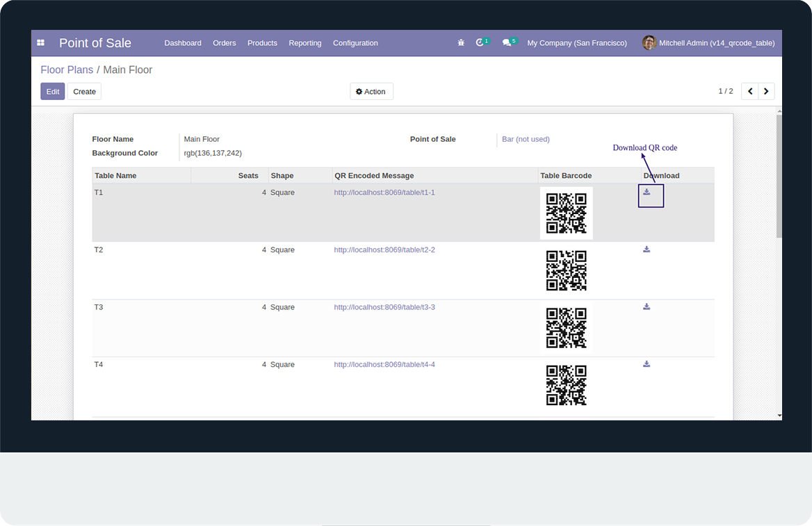Image resolution: width=812 pixels, height=526 pixels.
Task: Click the T4 QR code image
Action: (x=566, y=386)
